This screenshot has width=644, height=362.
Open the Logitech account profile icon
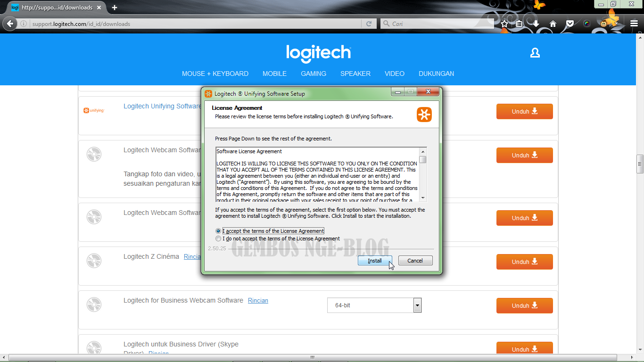point(535,53)
